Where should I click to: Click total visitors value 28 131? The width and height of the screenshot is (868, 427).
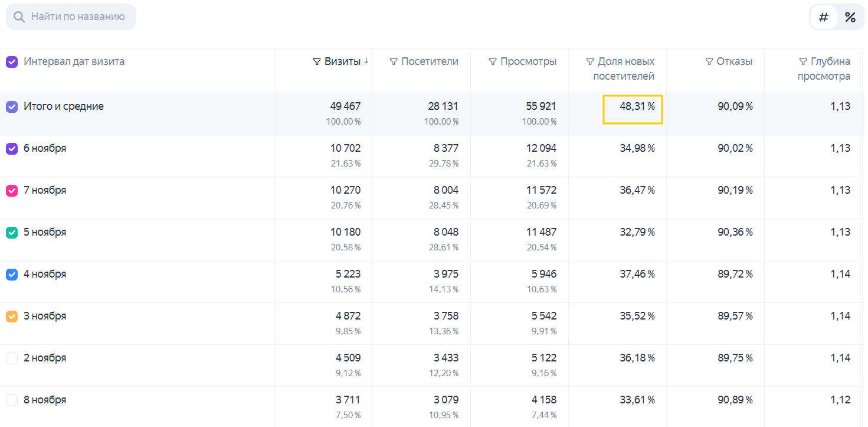click(x=443, y=106)
